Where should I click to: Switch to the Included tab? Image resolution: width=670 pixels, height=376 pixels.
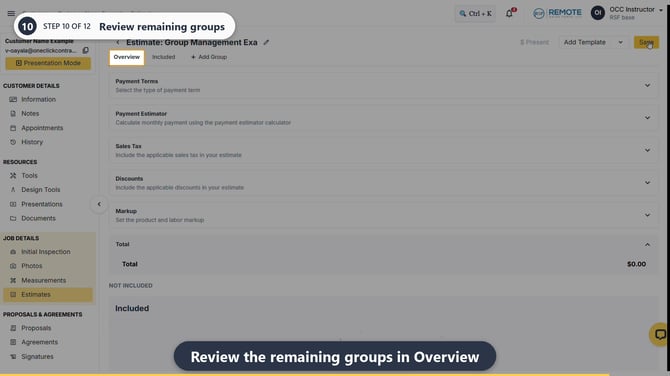coord(164,57)
